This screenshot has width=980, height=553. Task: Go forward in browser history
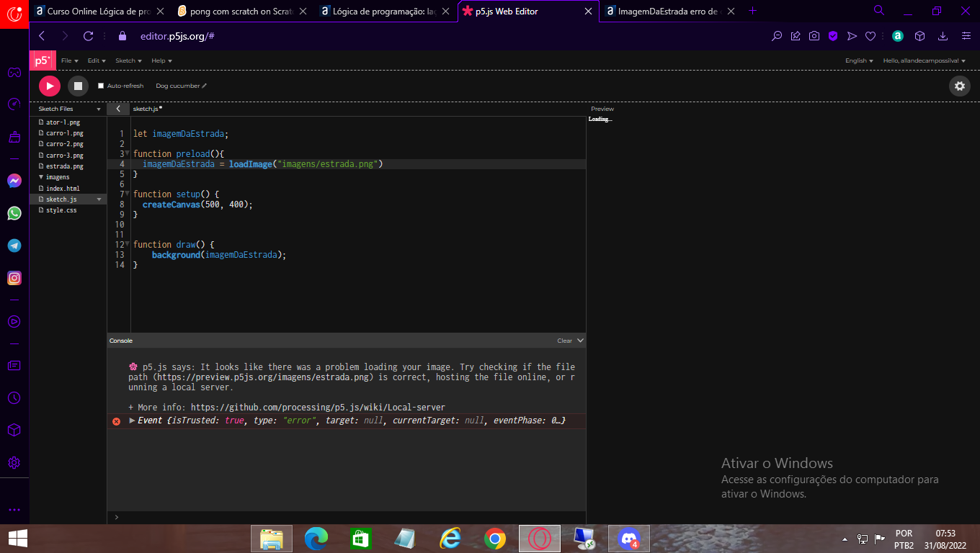click(x=65, y=36)
